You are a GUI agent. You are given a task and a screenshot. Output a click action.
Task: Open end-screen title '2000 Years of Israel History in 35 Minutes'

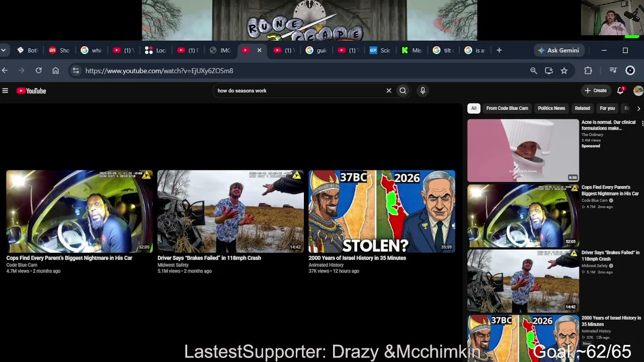(x=357, y=258)
